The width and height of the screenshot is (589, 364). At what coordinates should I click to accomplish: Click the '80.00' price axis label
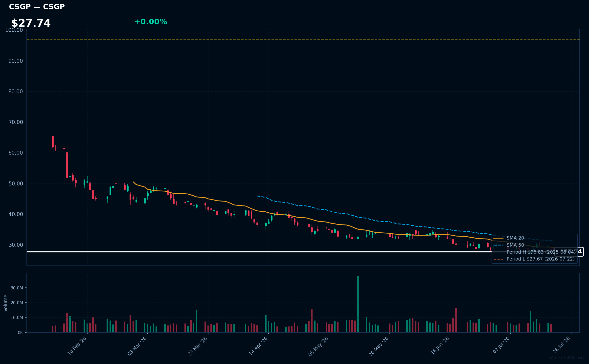click(16, 91)
